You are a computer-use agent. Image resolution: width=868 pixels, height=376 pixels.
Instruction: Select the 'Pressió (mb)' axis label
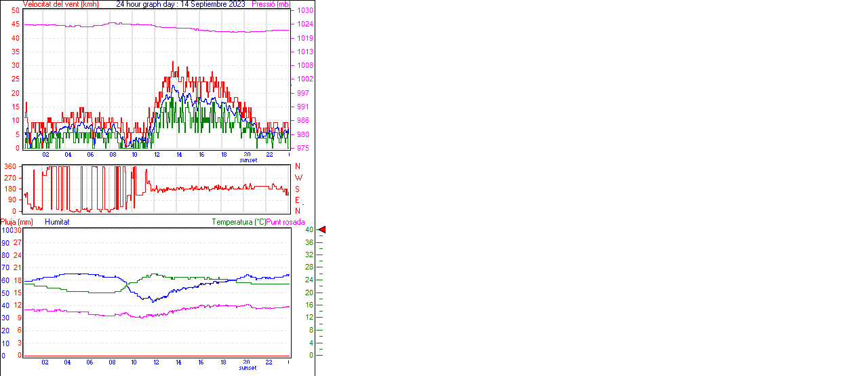pos(271,4)
